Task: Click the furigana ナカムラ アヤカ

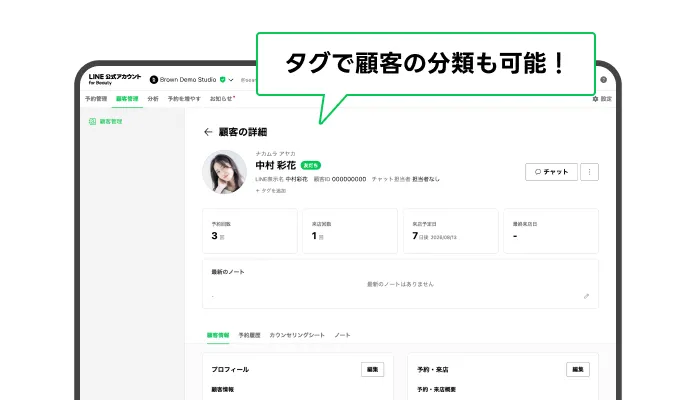Action: point(275,154)
